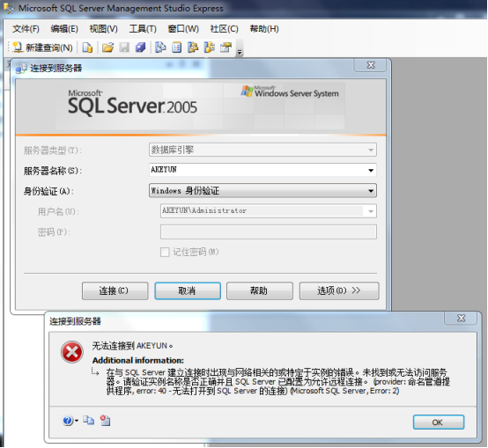Image resolution: width=488 pixels, height=448 pixels.
Task: Open the Windows 身份验证 authentication dropdown
Action: (262, 191)
